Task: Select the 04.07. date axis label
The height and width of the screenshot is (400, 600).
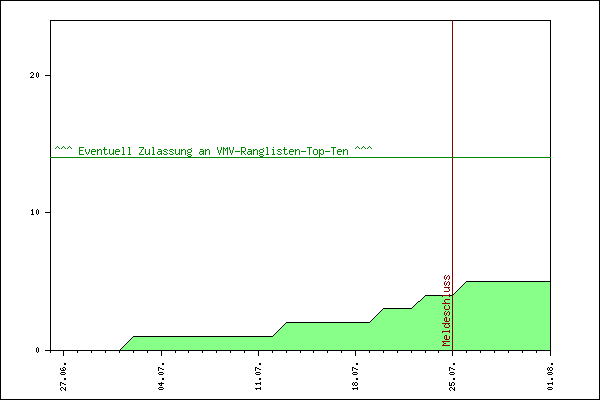Action: (x=161, y=376)
